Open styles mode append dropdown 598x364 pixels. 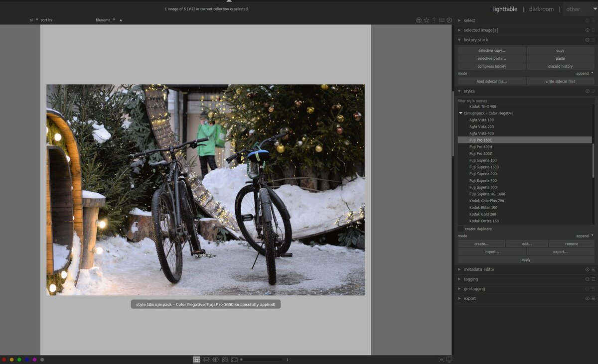tap(585, 236)
